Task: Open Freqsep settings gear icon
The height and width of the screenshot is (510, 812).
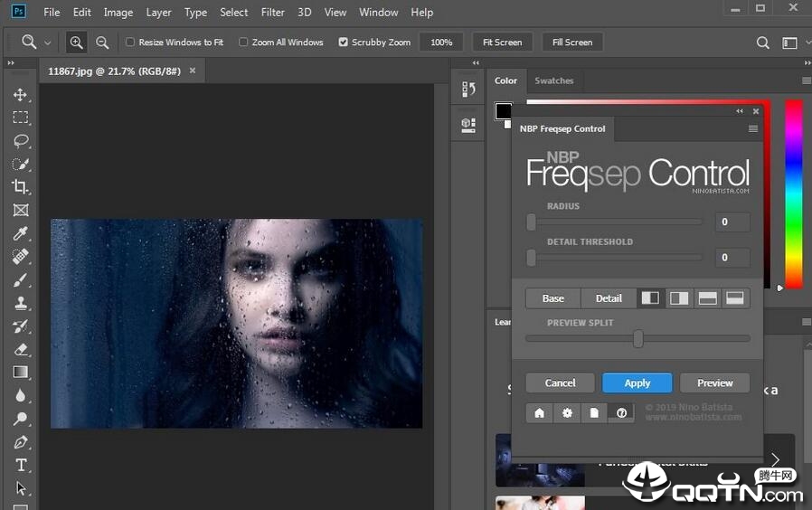Action: point(567,412)
